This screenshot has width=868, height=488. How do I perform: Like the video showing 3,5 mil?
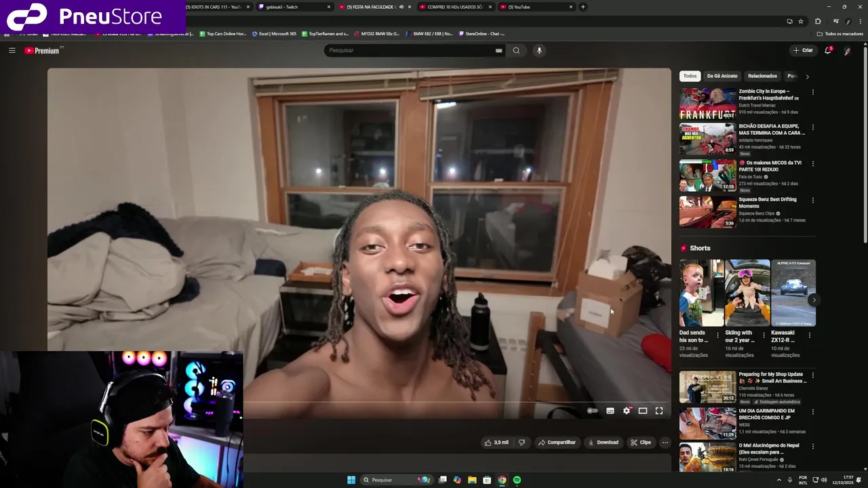[496, 443]
